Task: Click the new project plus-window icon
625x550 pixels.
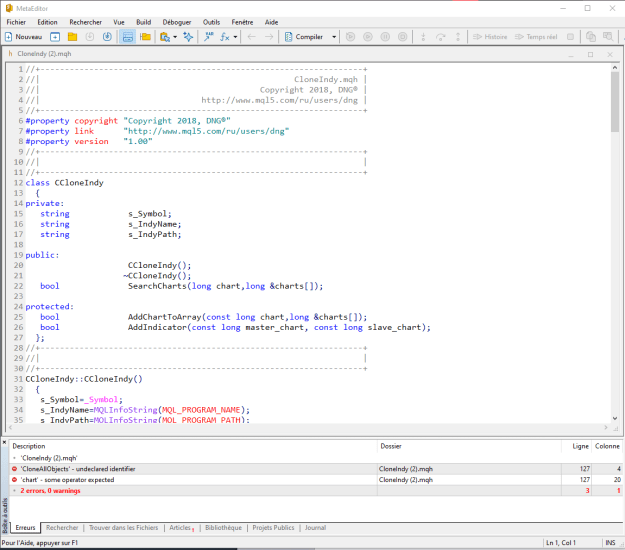Action: 55,37
